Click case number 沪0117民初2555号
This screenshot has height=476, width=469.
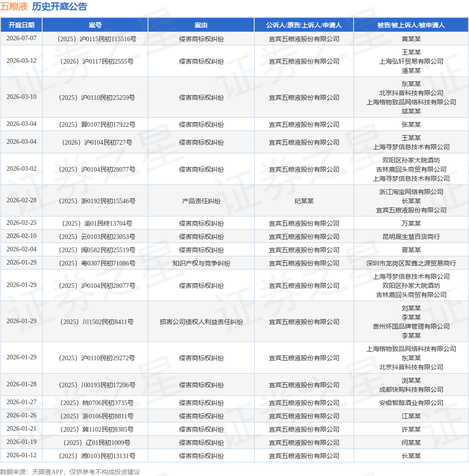pyautogui.click(x=97, y=61)
